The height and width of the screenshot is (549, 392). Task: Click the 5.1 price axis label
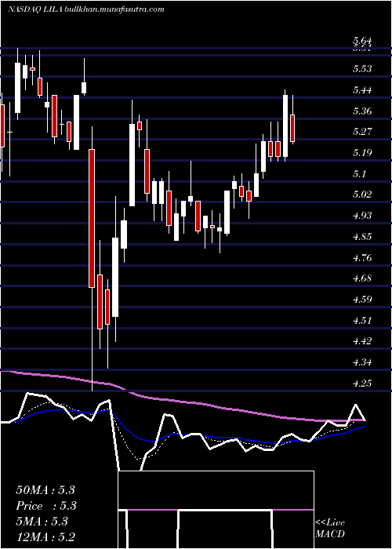pyautogui.click(x=360, y=173)
